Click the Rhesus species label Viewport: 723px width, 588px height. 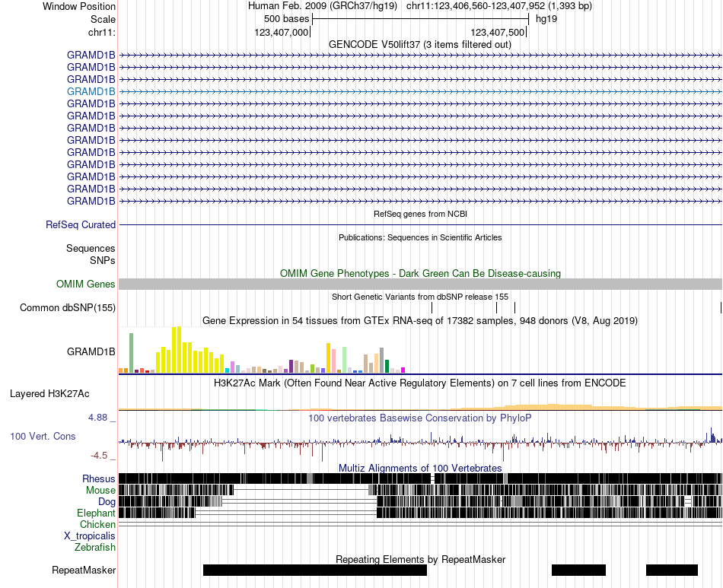tap(99, 479)
